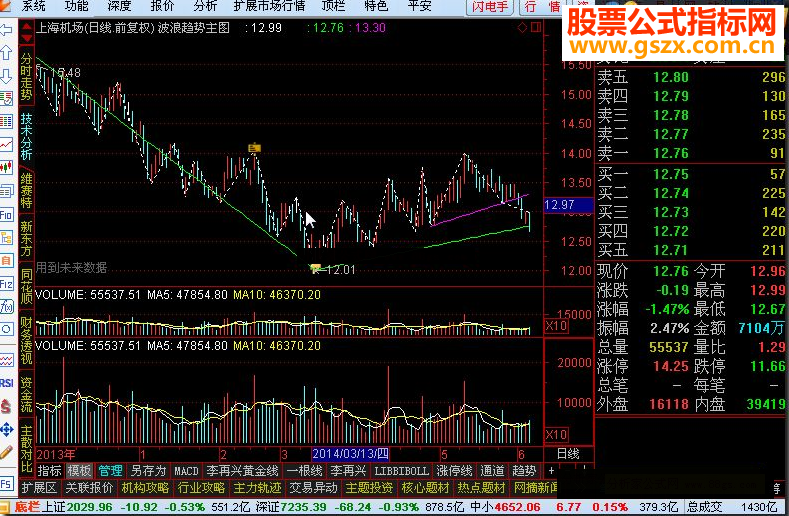Select the LIBBIBOLL indicator tab
This screenshot has width=789, height=516.
click(x=401, y=471)
